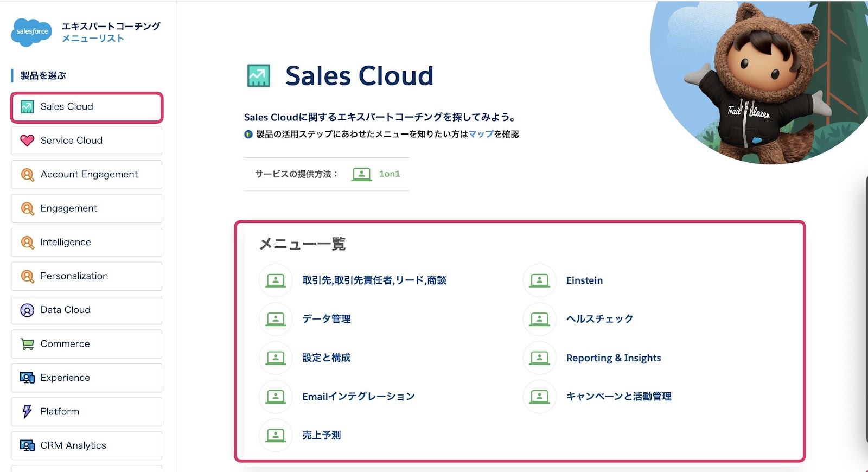Click the CRM Analytics sidebar icon

pos(27,445)
